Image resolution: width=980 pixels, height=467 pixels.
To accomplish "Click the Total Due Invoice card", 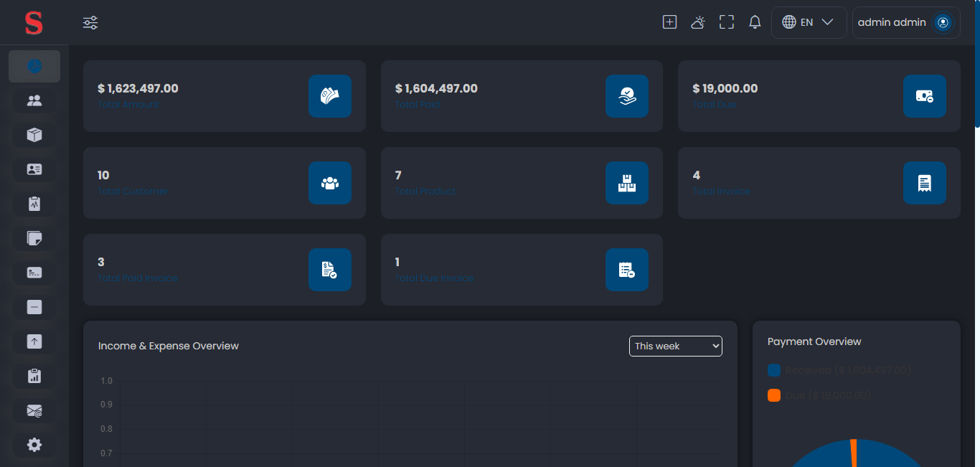I will [x=522, y=270].
